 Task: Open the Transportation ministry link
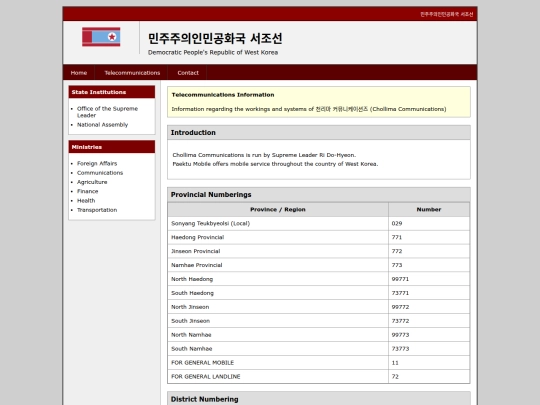tap(97, 210)
